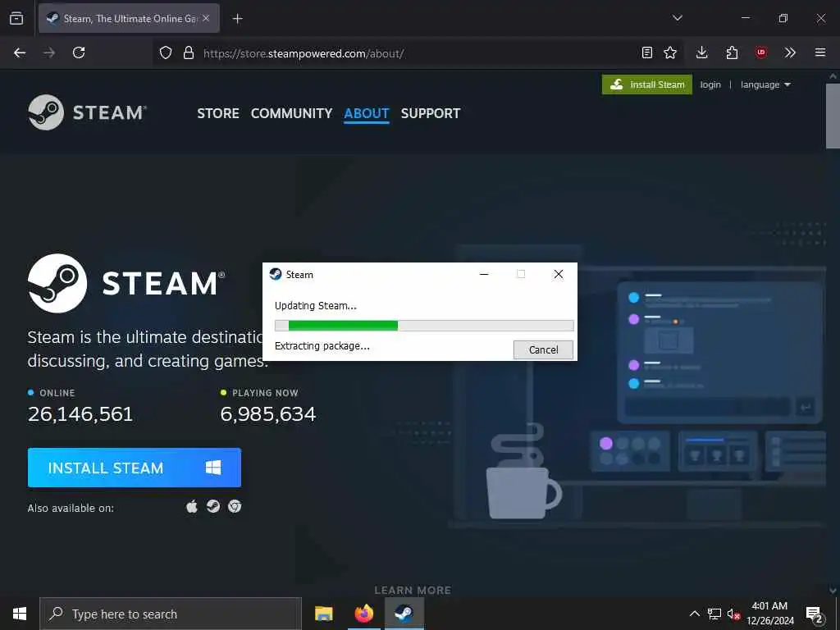Screen dimensions: 840x630
Task: Open a new browser tab
Action: coord(237,19)
